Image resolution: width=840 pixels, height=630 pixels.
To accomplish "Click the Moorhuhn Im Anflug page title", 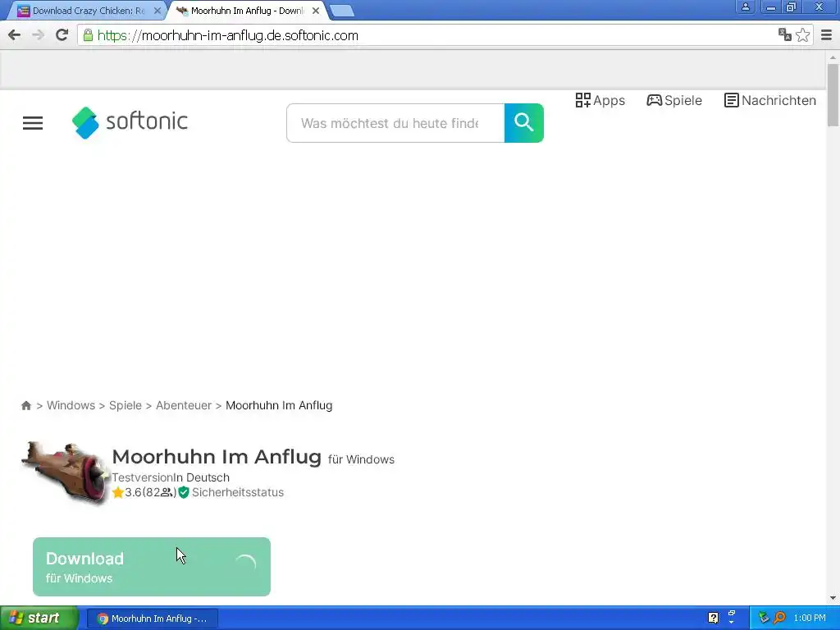I will point(217,457).
